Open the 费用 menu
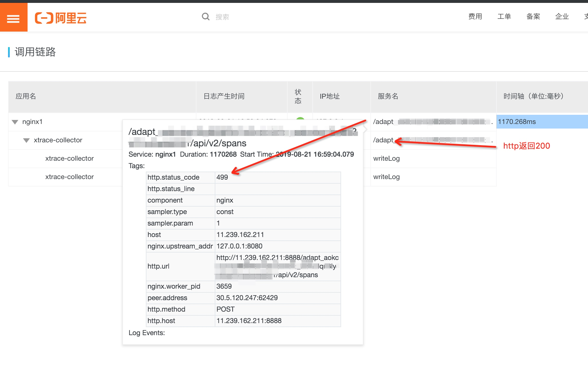The height and width of the screenshot is (369, 588). [x=475, y=17]
